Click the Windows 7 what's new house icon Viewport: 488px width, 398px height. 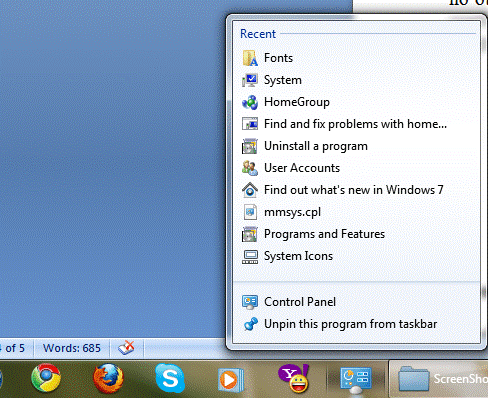coord(250,190)
